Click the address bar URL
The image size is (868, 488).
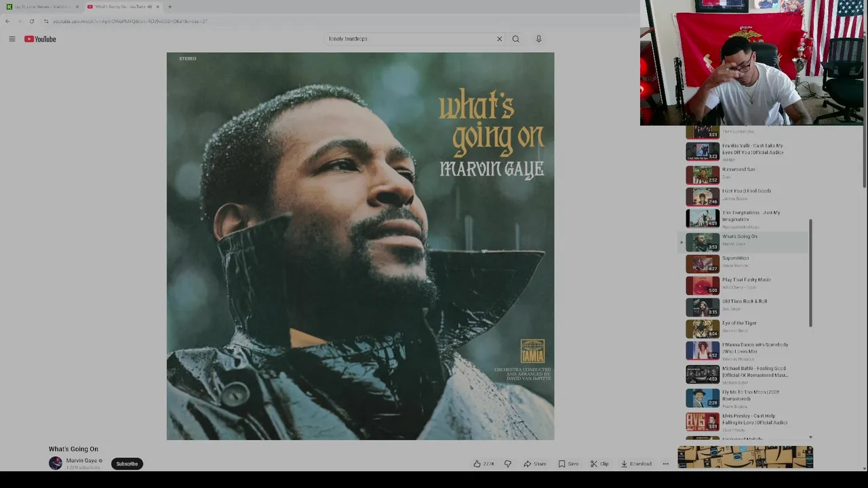pos(130,21)
